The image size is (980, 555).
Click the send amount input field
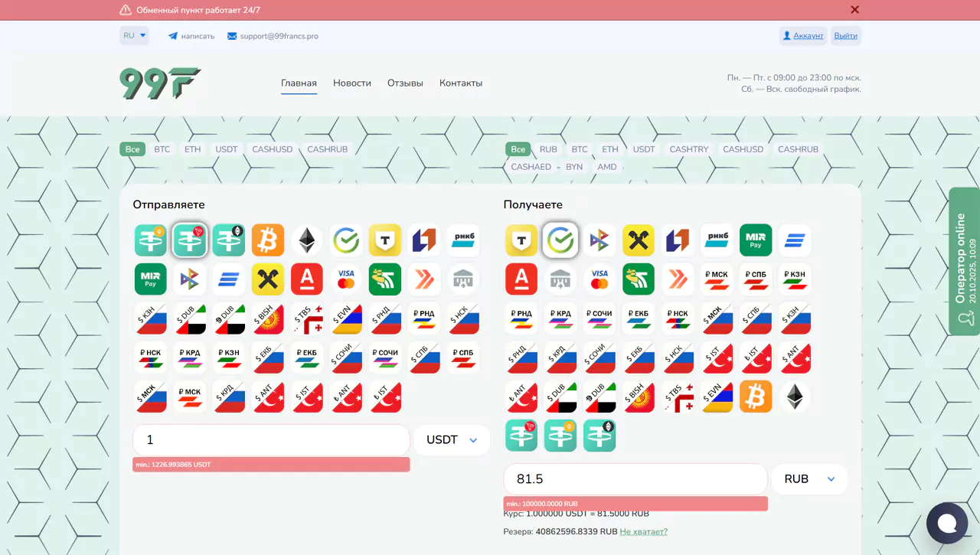(x=271, y=440)
